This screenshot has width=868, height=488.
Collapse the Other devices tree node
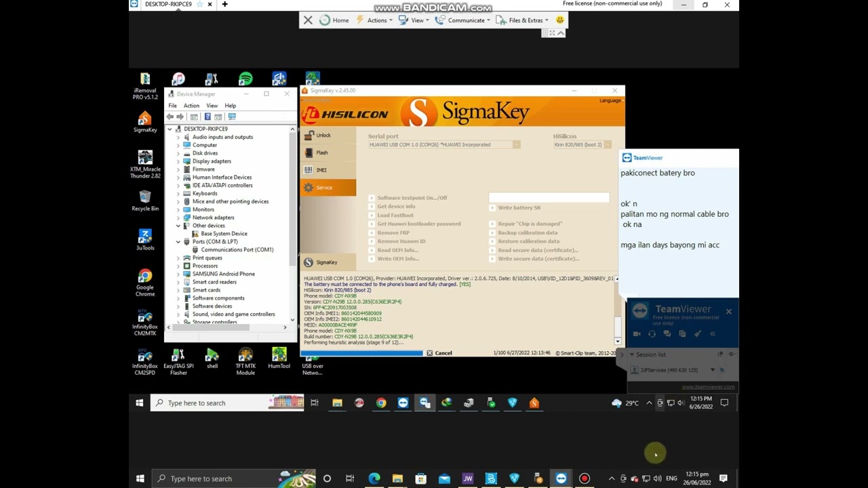pos(178,226)
